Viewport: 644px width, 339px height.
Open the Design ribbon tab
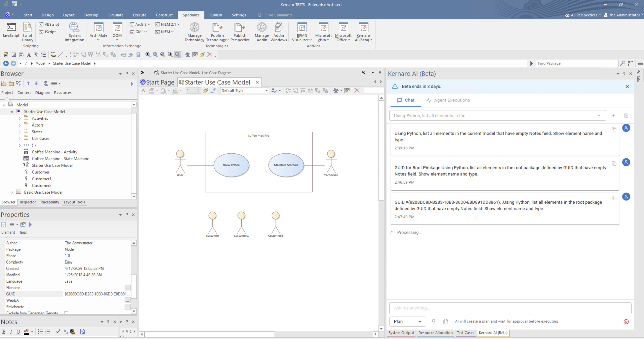(48, 15)
